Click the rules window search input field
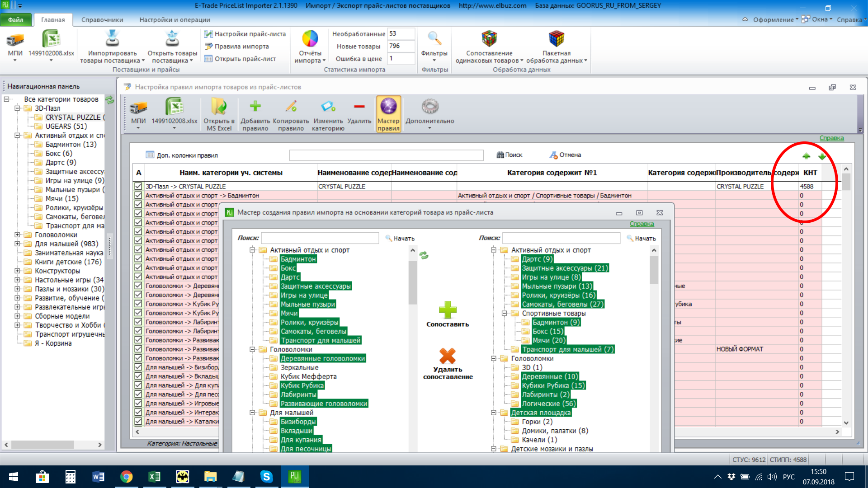 (386, 155)
